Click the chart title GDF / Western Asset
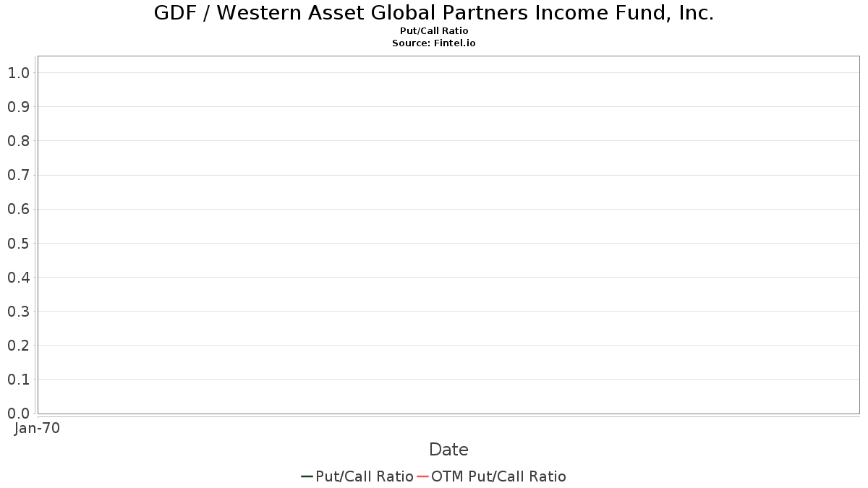The image size is (868, 488). (434, 13)
